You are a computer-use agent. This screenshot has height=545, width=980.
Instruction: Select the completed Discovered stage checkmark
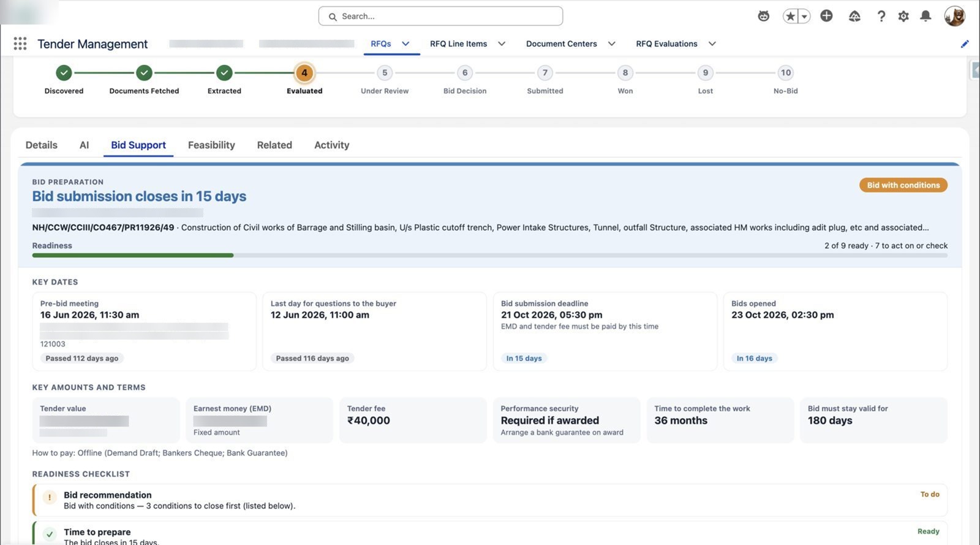[x=64, y=73]
